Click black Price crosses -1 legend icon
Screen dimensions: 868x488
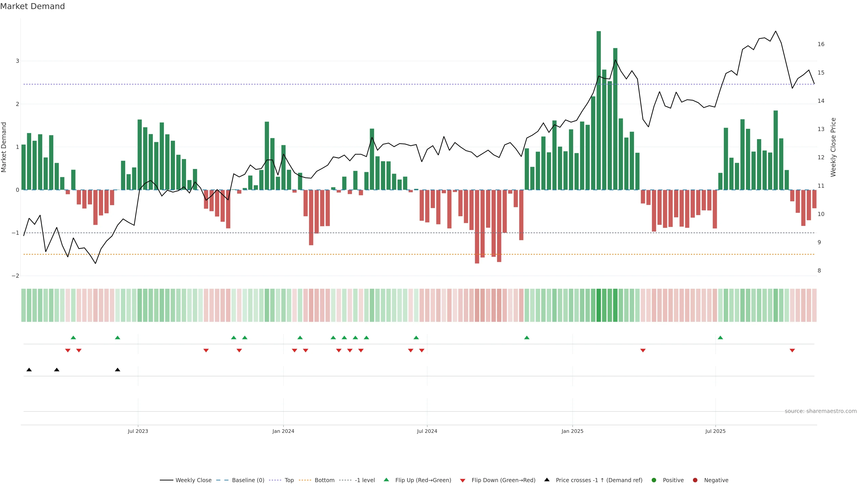(x=547, y=480)
